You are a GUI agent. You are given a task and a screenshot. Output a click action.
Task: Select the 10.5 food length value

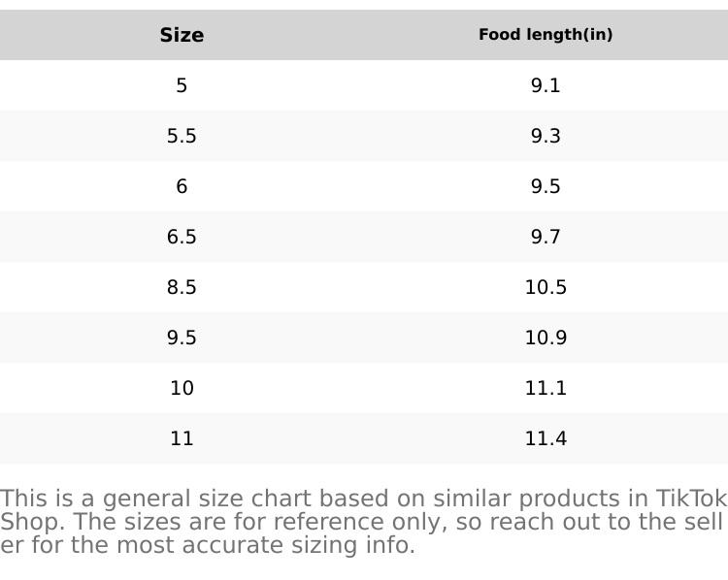pyautogui.click(x=546, y=287)
